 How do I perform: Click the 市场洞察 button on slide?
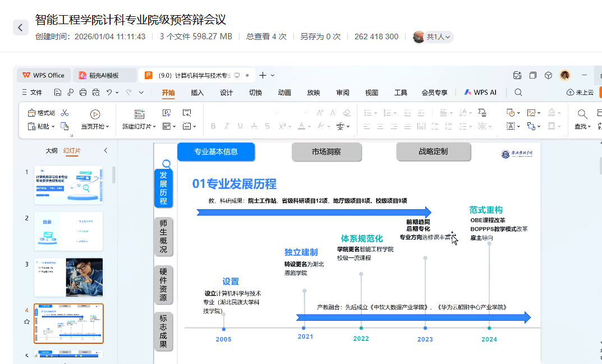coord(327,151)
